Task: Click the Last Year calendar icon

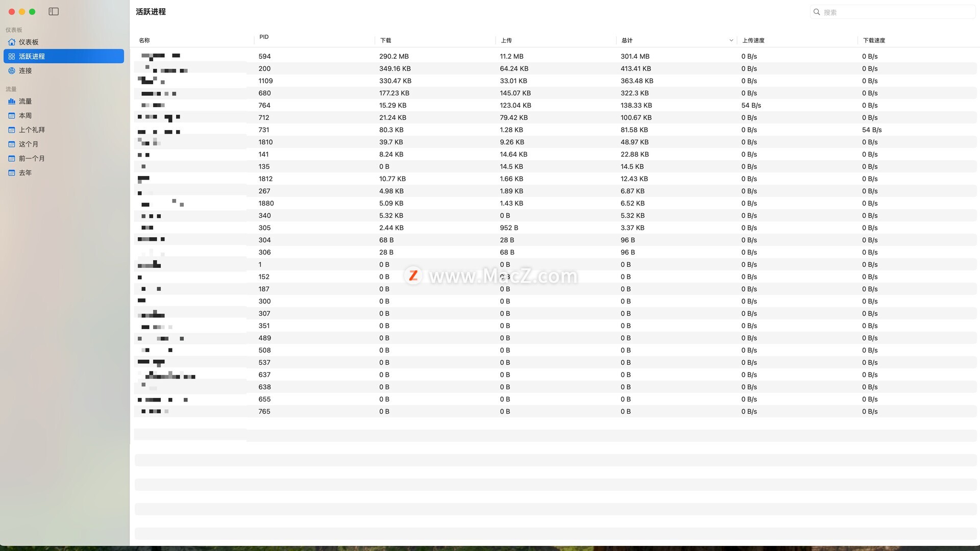Action: coord(12,172)
